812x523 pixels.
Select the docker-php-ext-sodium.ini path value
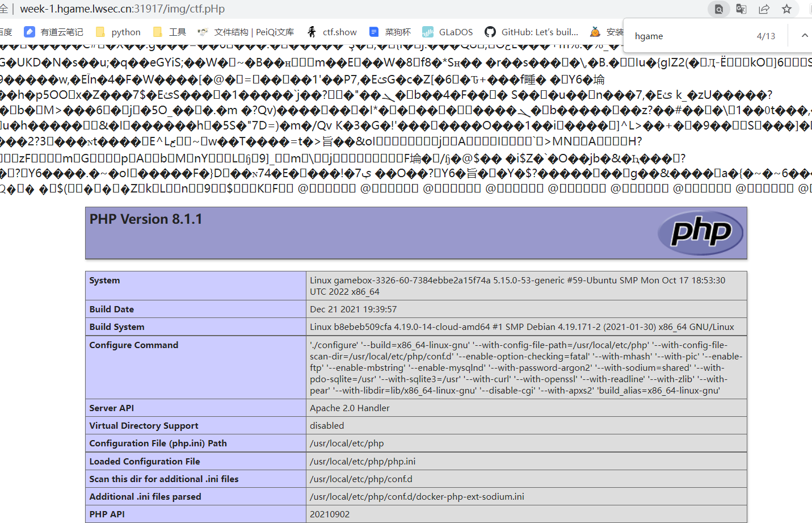tap(417, 497)
